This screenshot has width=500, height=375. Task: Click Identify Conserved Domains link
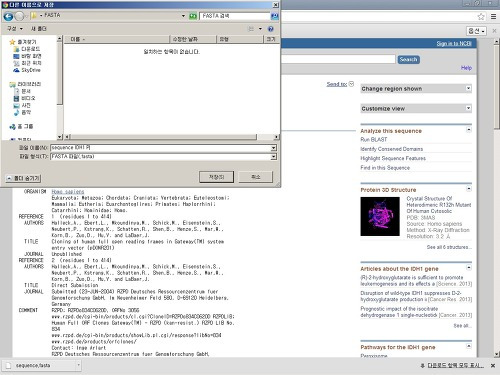click(x=392, y=149)
